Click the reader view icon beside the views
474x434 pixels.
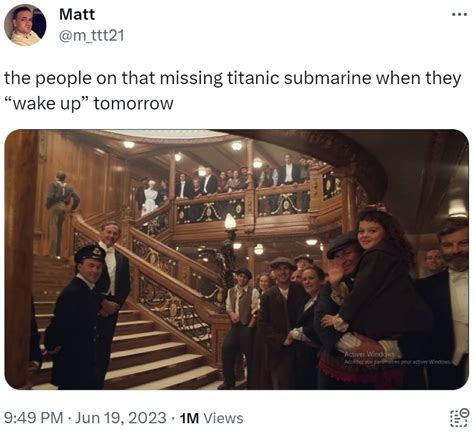[460, 417]
